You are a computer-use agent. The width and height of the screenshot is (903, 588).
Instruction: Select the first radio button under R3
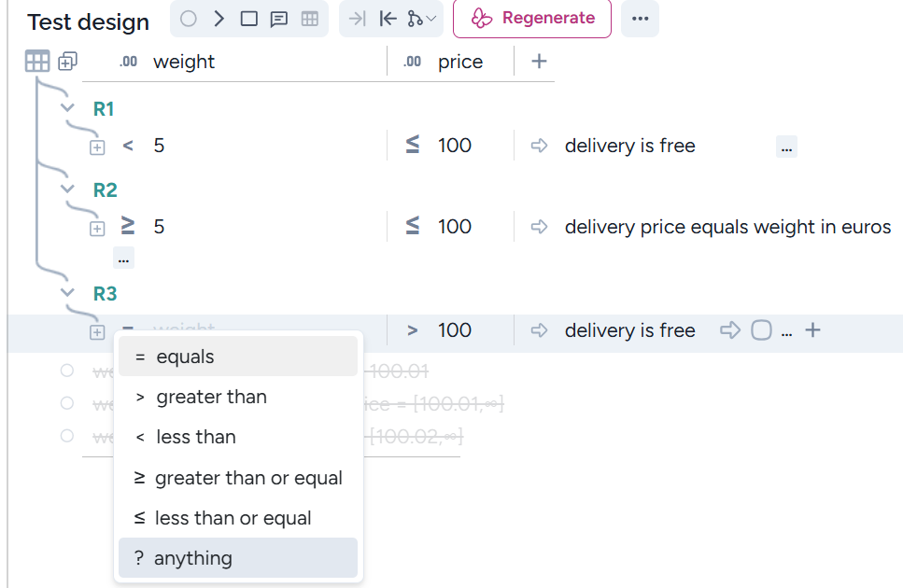pyautogui.click(x=66, y=371)
